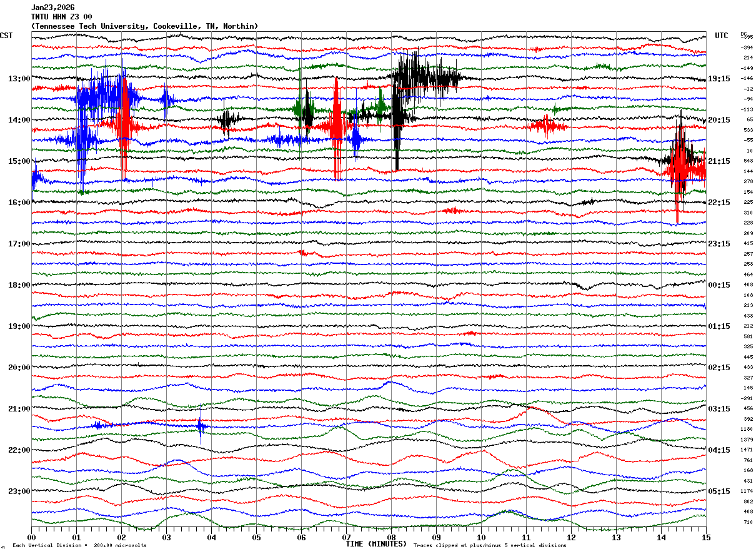Click the Traces clipped at plus/minus 5 divisions note
The height and width of the screenshot is (554, 756).
pos(490,545)
